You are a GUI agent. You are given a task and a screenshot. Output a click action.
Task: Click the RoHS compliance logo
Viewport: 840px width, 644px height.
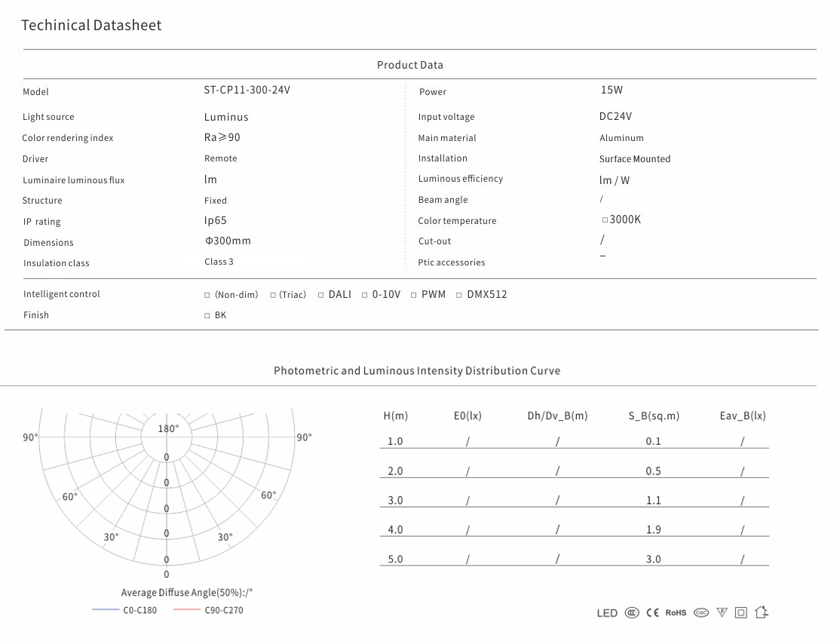click(x=676, y=613)
